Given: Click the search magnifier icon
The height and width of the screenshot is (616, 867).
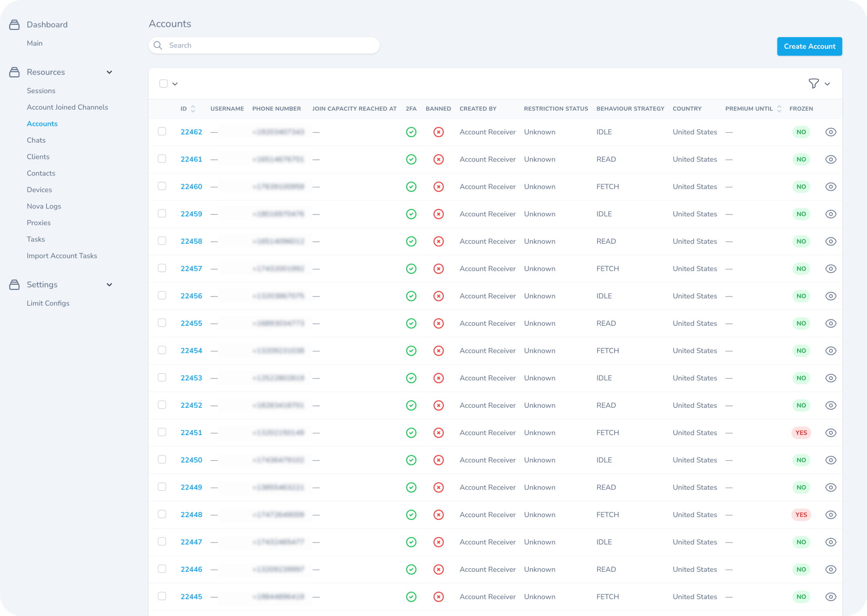Looking at the screenshot, I should [x=158, y=46].
